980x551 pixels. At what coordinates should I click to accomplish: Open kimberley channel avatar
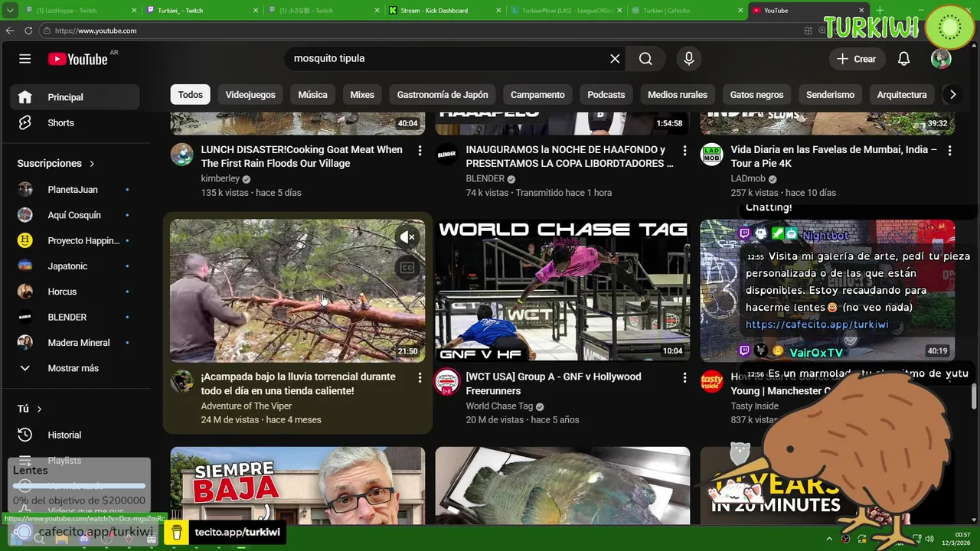point(181,155)
